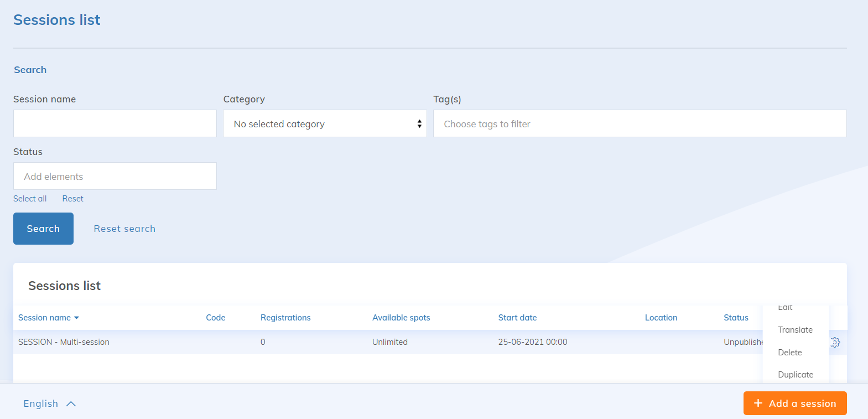
Task: Click the Add a session button
Action: (794, 404)
